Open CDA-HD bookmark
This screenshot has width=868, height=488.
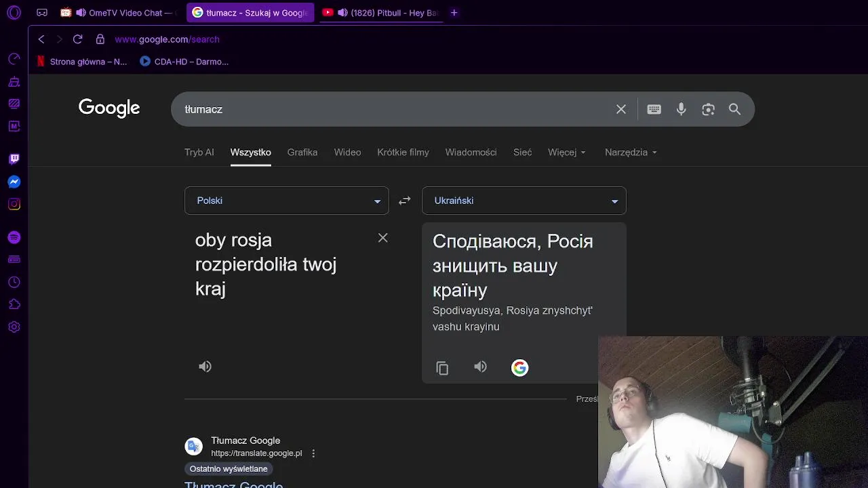(184, 62)
